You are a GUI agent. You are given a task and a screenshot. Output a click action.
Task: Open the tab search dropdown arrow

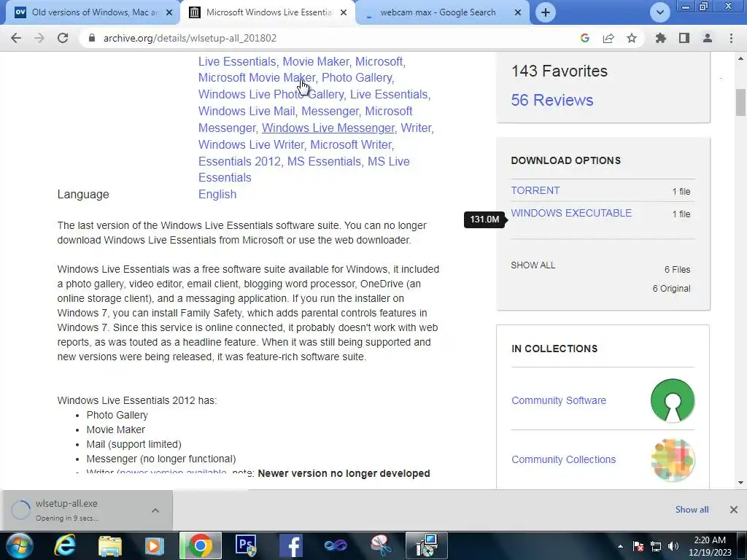pyautogui.click(x=659, y=12)
